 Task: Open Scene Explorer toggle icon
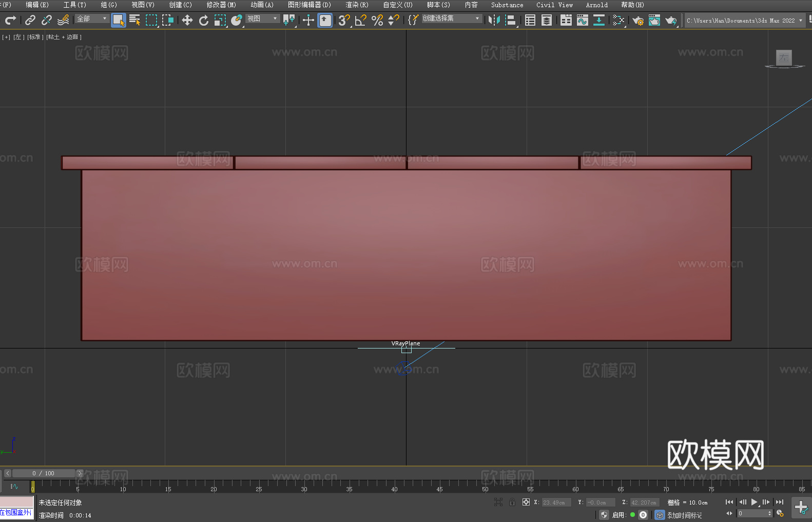(x=530, y=20)
